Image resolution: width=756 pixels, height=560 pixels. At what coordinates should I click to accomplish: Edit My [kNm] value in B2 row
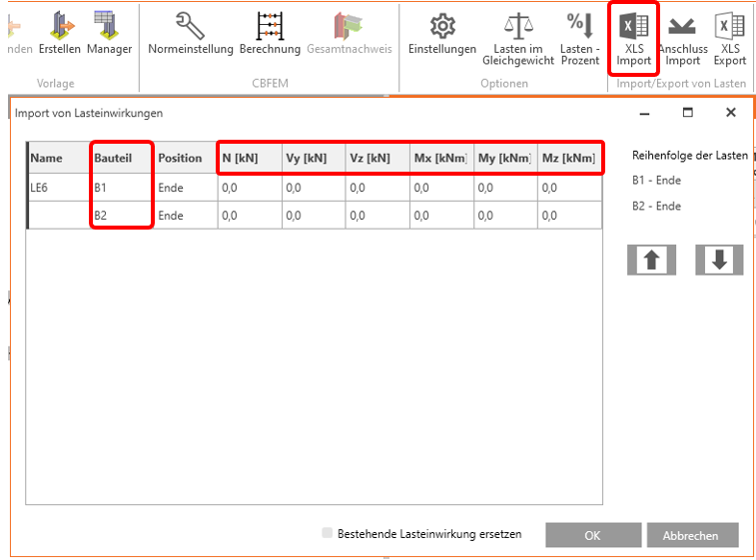[505, 215]
